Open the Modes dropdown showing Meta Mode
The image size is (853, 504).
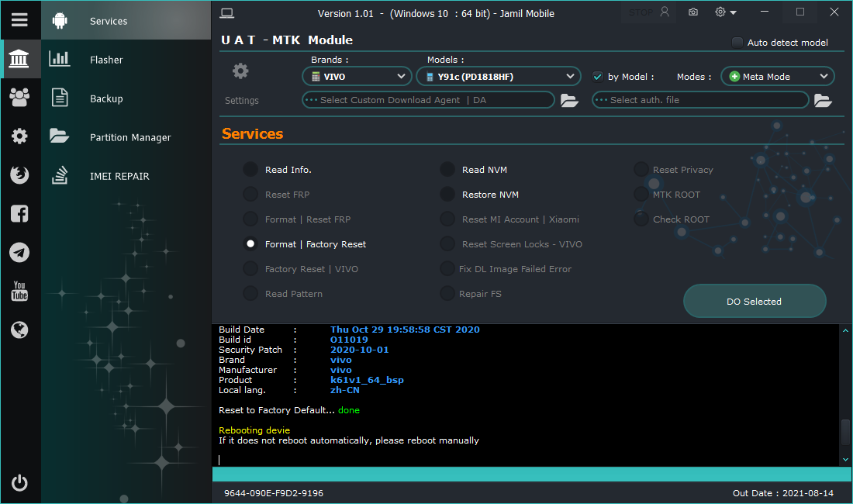coord(777,77)
